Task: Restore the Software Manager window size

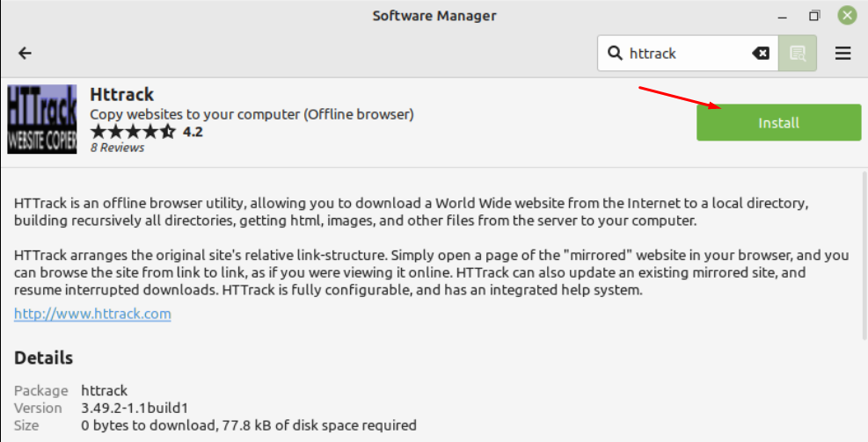Action: [814, 16]
